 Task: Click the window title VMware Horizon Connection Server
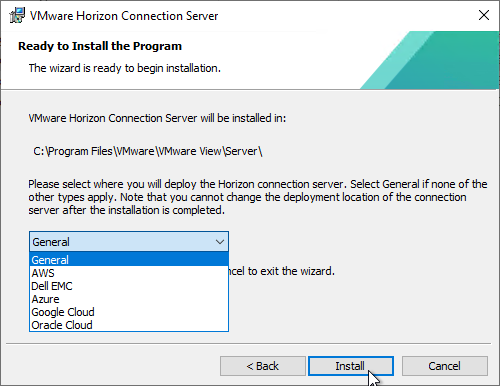click(124, 16)
